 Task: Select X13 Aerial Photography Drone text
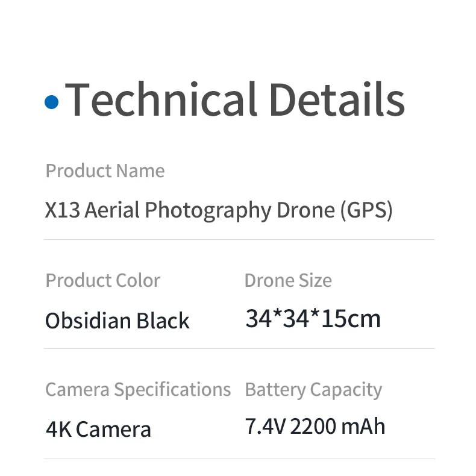pos(190,211)
